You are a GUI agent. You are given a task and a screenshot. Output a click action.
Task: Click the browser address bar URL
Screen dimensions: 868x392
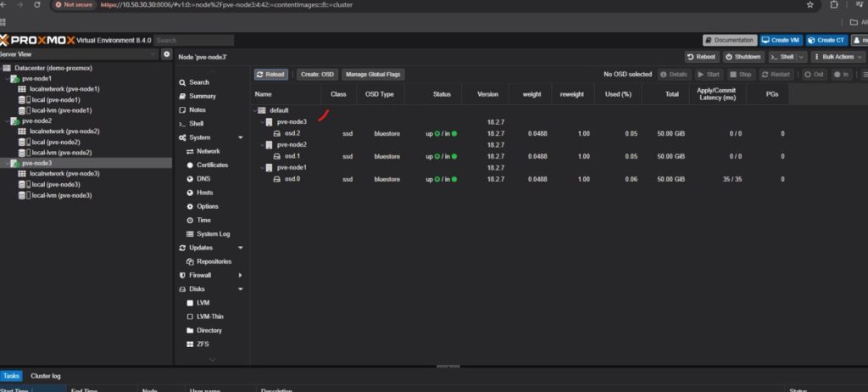tap(225, 4)
